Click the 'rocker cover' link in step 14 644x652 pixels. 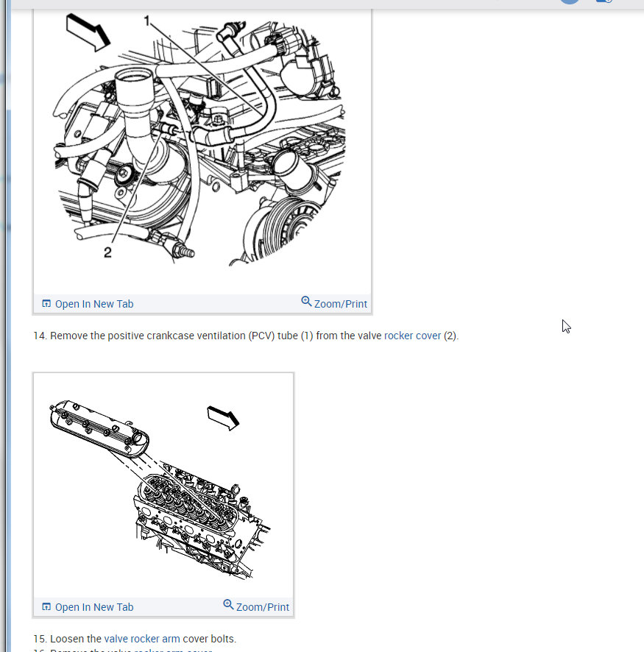click(412, 336)
